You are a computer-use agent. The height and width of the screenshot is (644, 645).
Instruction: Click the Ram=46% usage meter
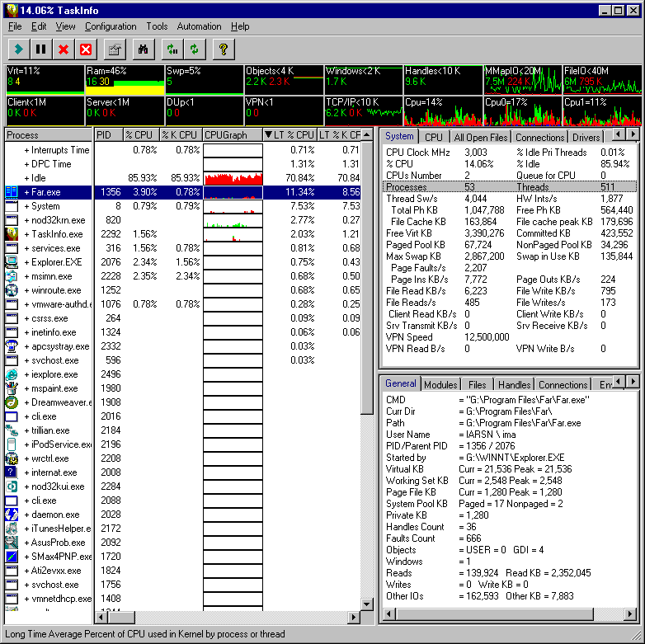coord(122,81)
